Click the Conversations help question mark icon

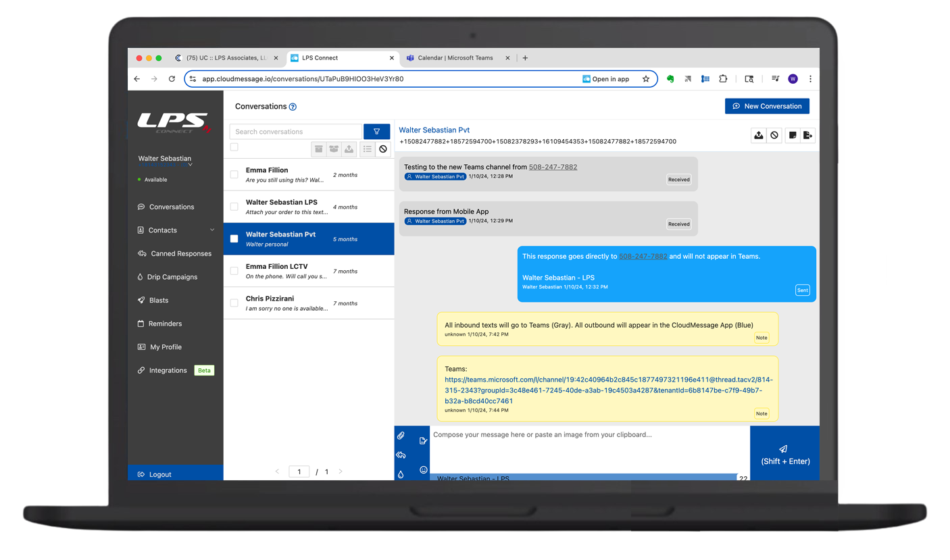coord(293,107)
